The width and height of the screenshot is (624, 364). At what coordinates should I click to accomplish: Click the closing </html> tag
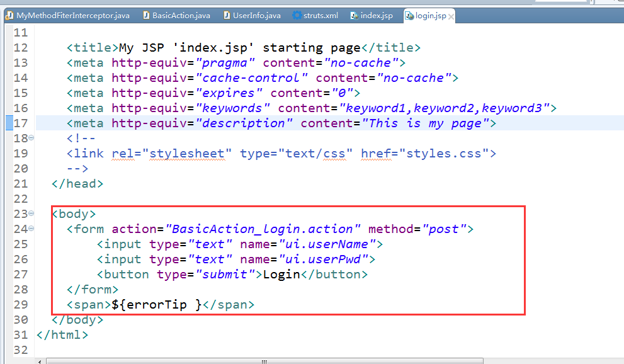[x=62, y=335]
